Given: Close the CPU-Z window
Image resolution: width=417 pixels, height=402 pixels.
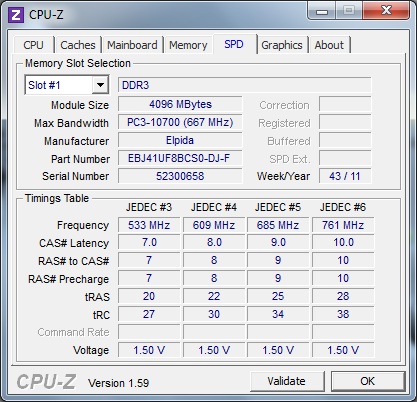Looking at the screenshot, I should [386, 11].
